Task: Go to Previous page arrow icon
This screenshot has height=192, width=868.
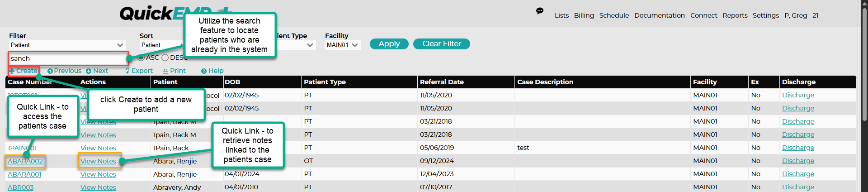Action: [50, 71]
